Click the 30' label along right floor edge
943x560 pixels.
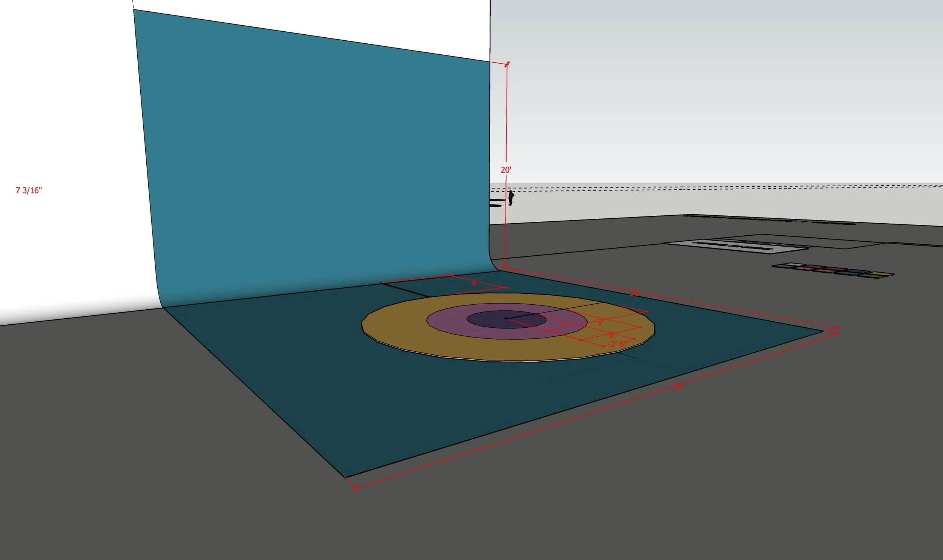635,293
